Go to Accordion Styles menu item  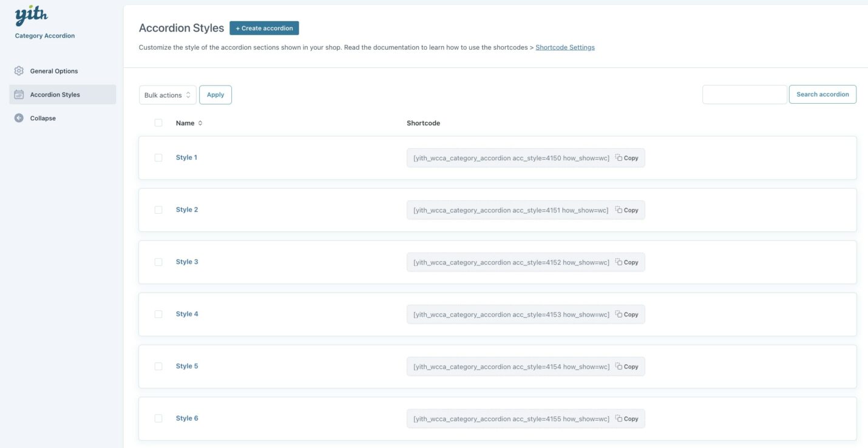coord(55,95)
